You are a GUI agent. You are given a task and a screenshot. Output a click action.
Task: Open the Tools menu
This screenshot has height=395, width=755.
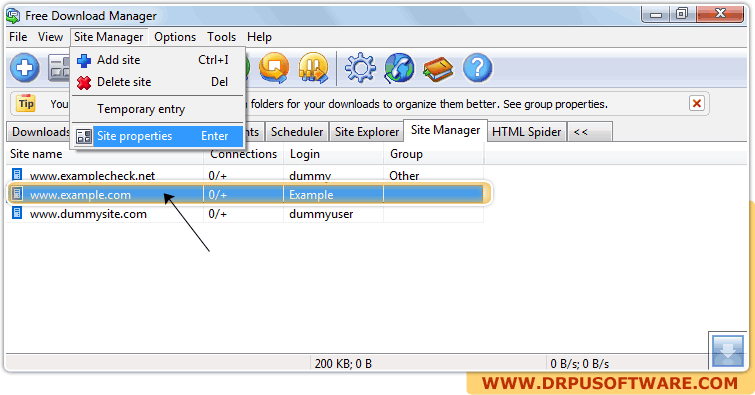point(221,37)
